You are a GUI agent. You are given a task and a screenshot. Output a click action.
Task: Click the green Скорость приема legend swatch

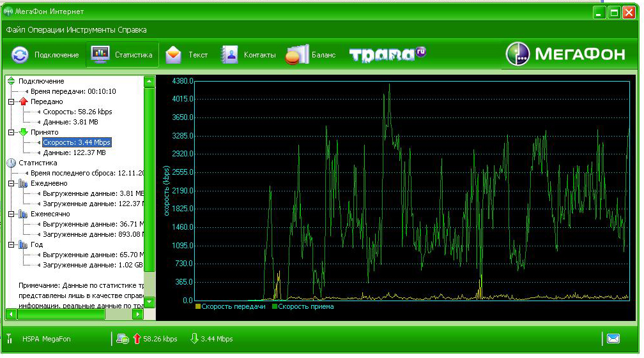275,306
